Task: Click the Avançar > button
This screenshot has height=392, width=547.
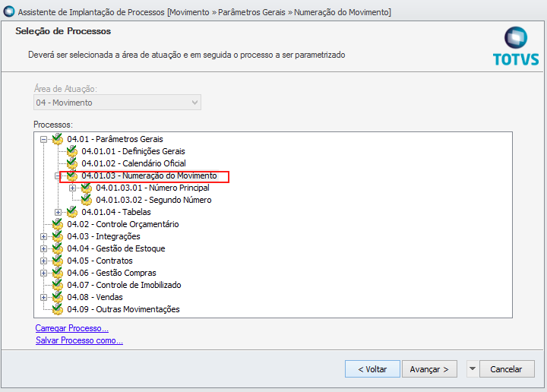Action: click(429, 369)
